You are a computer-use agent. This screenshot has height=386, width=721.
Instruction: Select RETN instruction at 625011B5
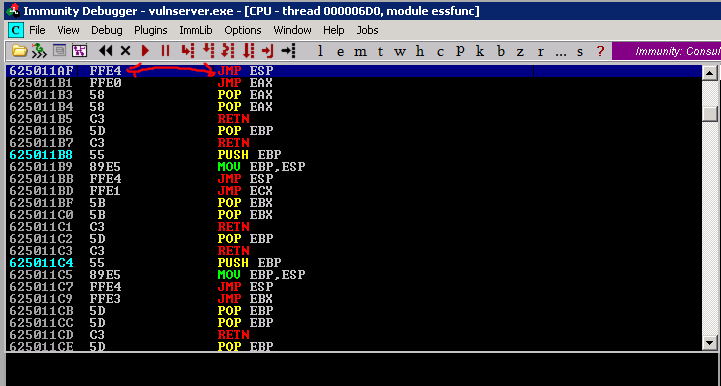pyautogui.click(x=234, y=119)
